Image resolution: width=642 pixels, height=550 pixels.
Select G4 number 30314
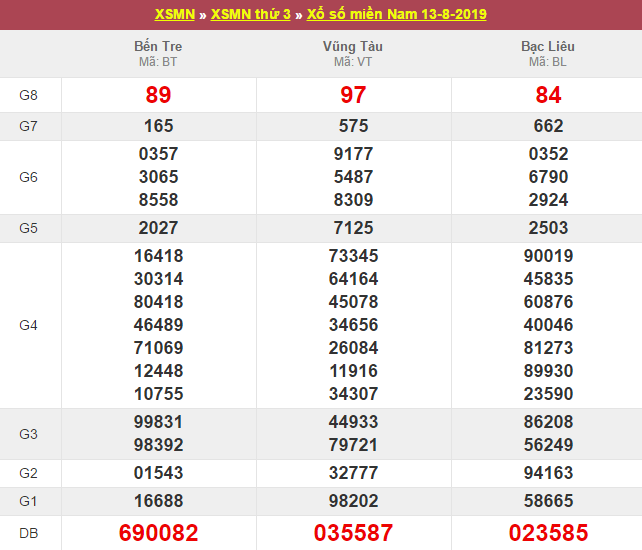[x=158, y=279]
